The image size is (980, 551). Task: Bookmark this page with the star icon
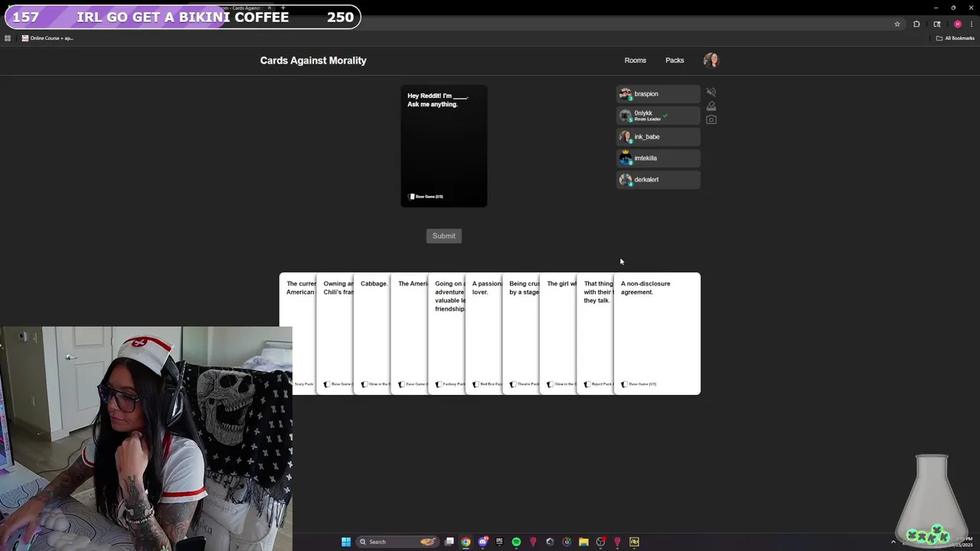(897, 24)
